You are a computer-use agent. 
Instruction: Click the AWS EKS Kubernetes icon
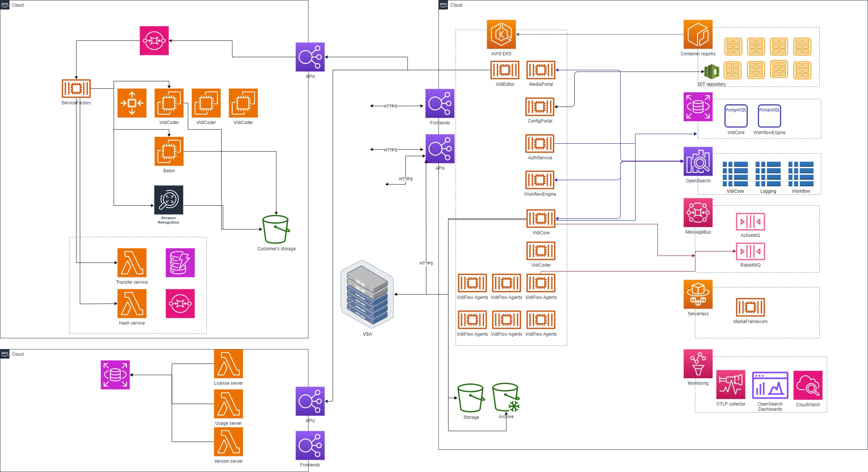(501, 34)
